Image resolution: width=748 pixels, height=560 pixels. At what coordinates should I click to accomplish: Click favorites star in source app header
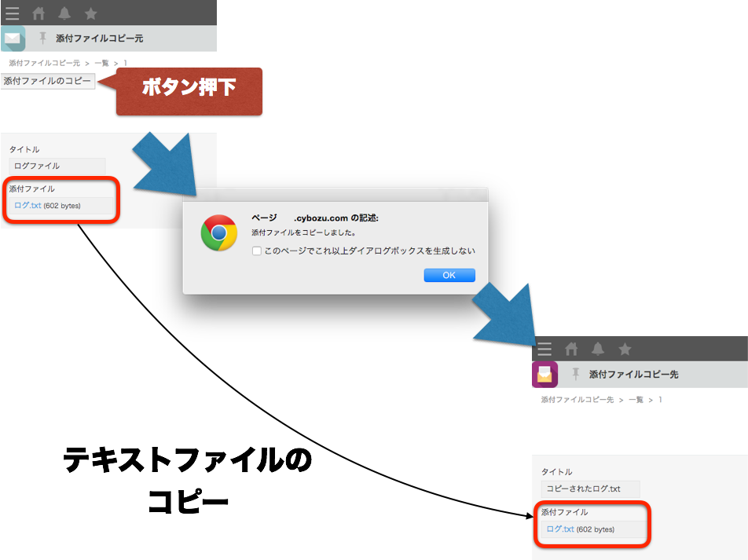(90, 13)
